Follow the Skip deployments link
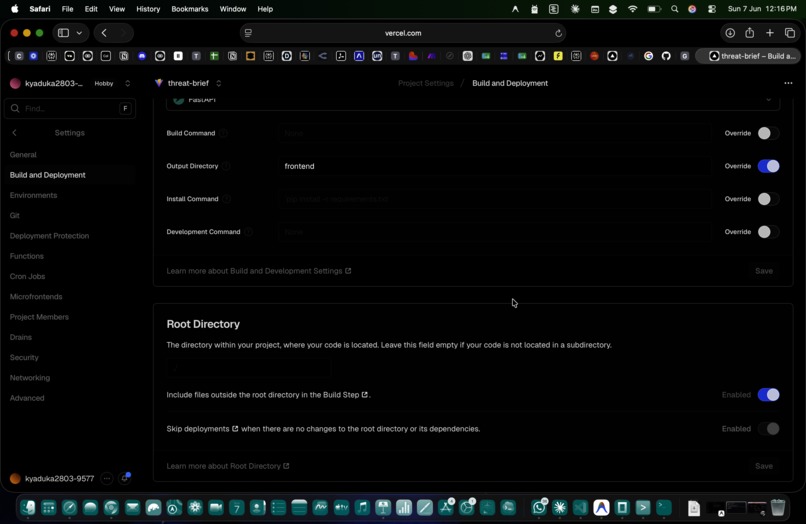This screenshot has width=806, height=524. click(203, 429)
